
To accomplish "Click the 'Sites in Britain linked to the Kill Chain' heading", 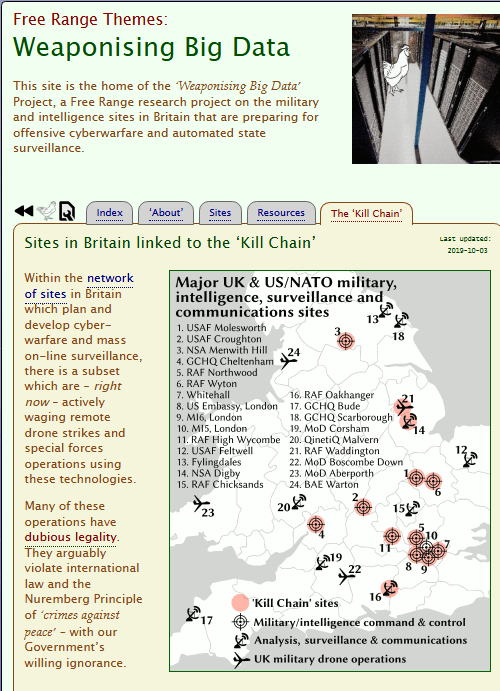I will 170,243.
